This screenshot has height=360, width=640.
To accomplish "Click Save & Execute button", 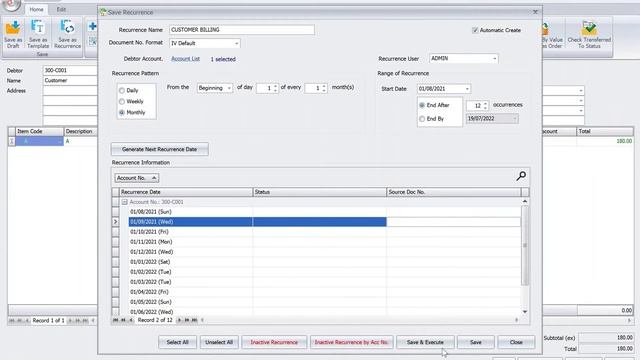I will pyautogui.click(x=425, y=342).
